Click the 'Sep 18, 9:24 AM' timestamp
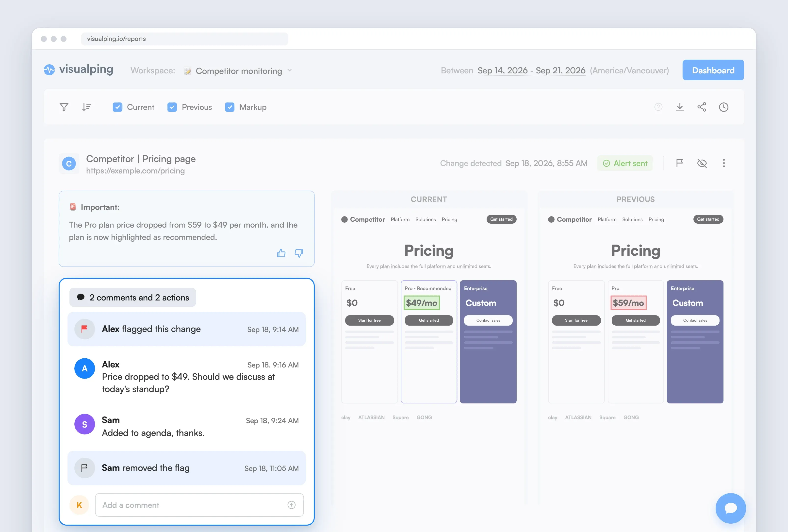The height and width of the screenshot is (532, 788). coord(272,420)
